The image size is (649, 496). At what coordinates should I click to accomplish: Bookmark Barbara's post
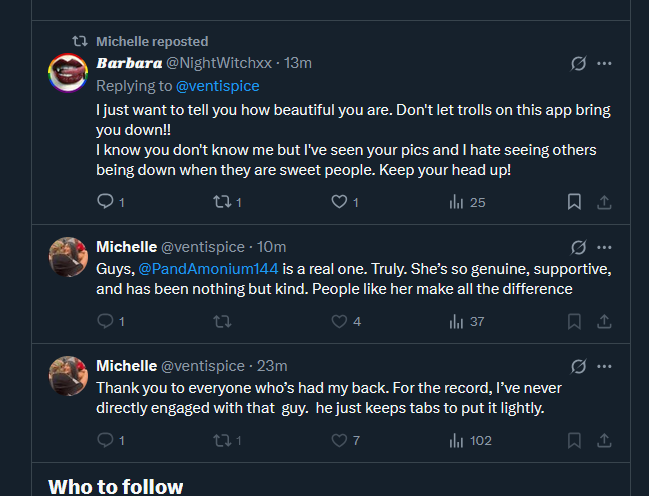point(574,202)
